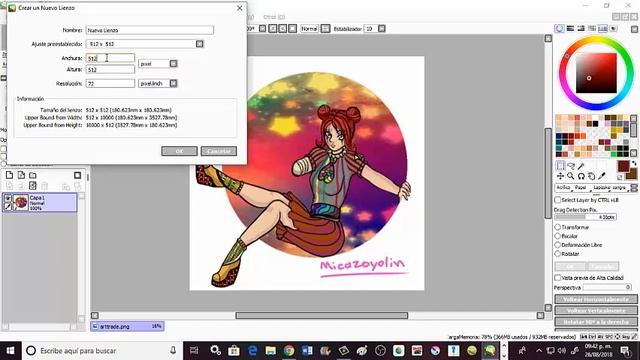Click the clear layer icon
This screenshot has width=640, height=360.
[x=33, y=186]
